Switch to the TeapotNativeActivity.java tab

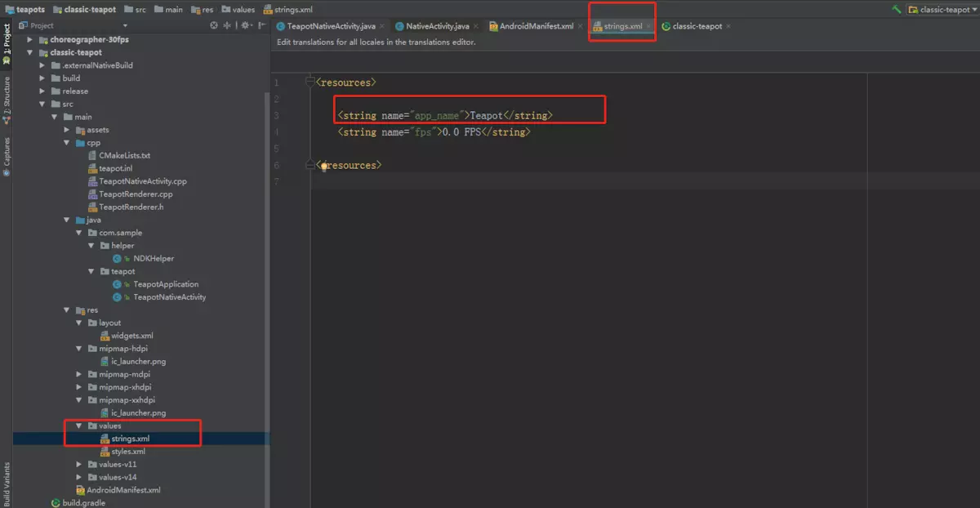tap(330, 26)
